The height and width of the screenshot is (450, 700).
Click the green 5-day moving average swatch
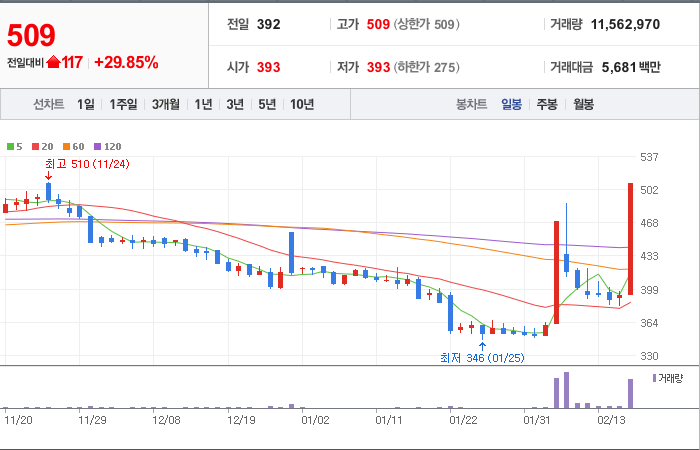(x=10, y=146)
